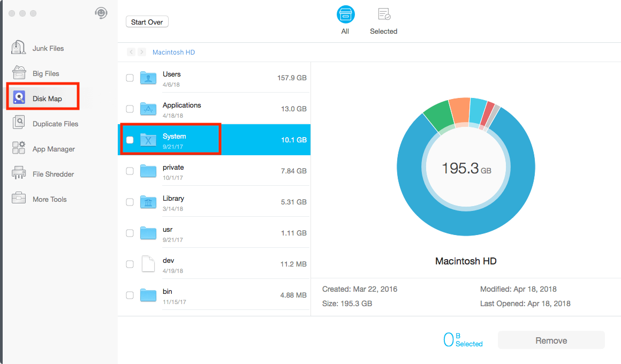Click the smiley support icon
Screen dimensions: 621x364
(x=101, y=13)
